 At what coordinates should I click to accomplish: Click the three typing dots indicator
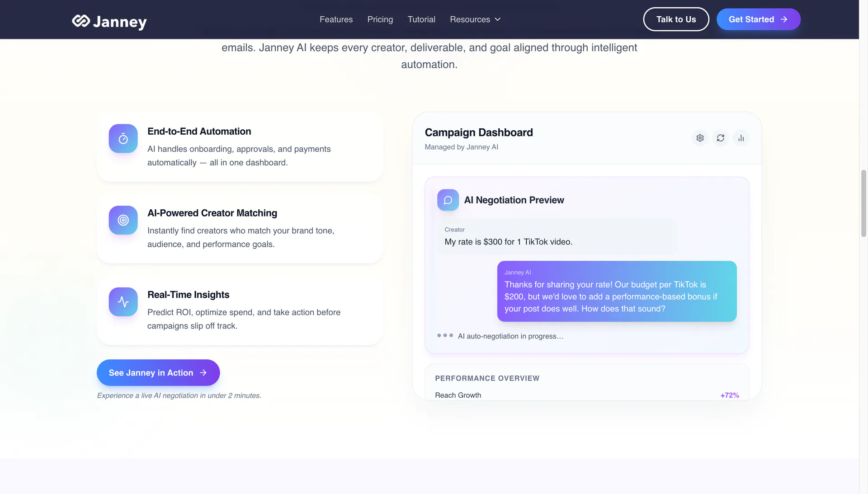(445, 335)
